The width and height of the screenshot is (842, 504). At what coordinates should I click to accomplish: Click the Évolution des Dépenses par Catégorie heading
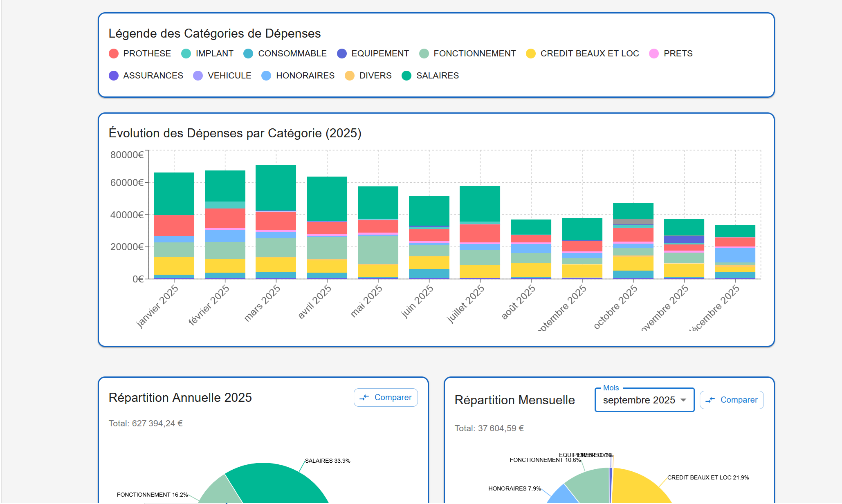[x=235, y=133]
